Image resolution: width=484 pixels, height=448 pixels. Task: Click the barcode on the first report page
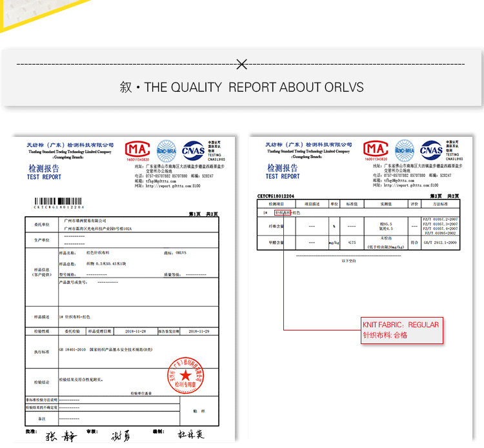[x=58, y=201]
